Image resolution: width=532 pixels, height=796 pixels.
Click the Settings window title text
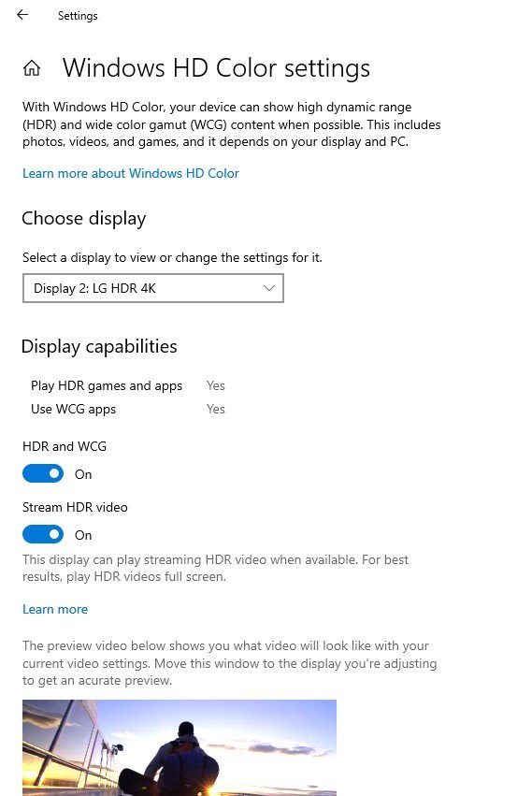pos(78,16)
